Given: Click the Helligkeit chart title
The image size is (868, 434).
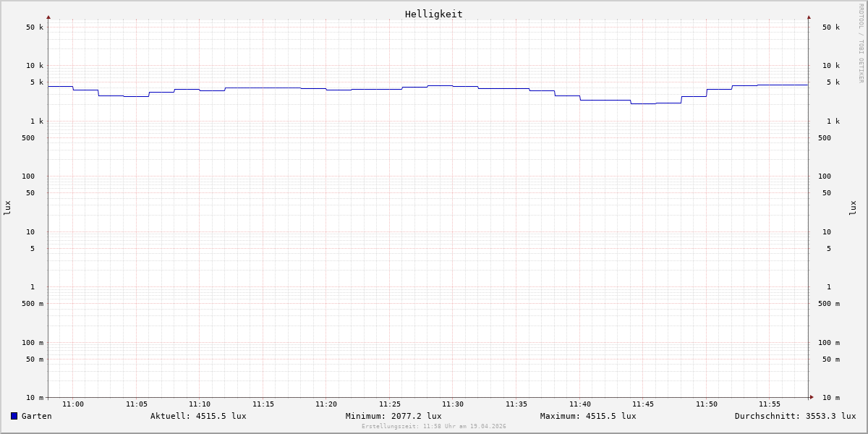Looking at the screenshot, I should (433, 14).
